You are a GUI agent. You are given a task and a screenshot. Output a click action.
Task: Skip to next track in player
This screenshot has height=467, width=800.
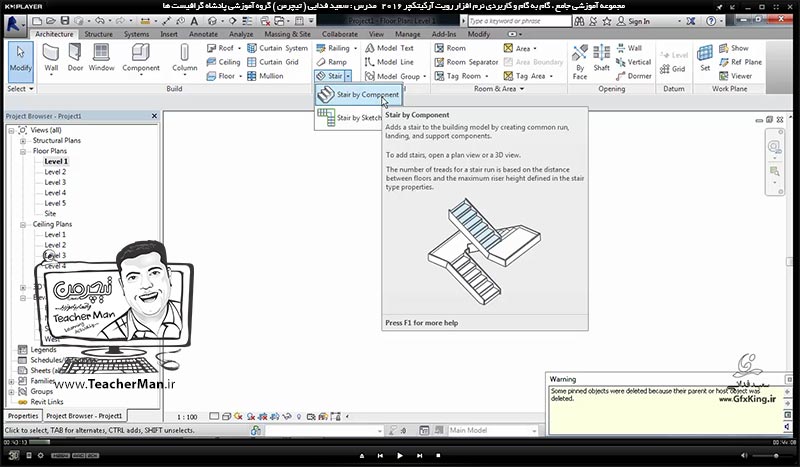pos(419,455)
